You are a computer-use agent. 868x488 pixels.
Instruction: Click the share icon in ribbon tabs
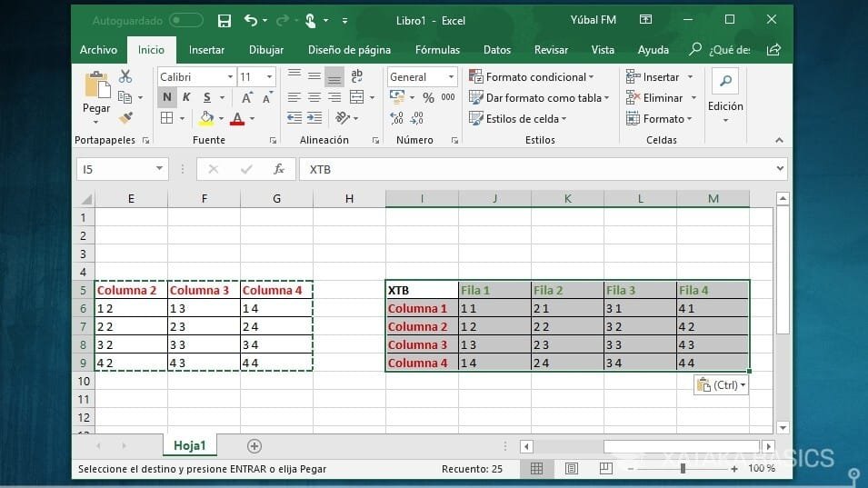tap(773, 50)
